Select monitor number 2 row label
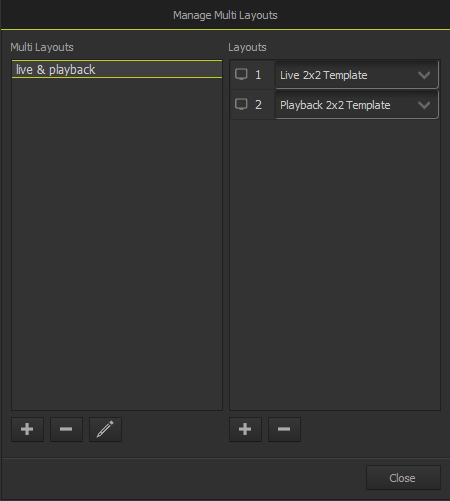Image resolution: width=450 pixels, height=501 pixels. pyautogui.click(x=258, y=105)
